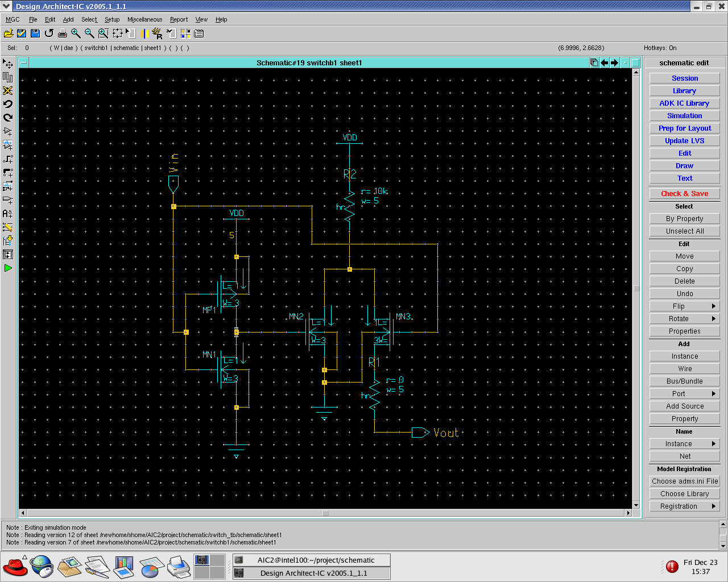Expand the Port submenu
This screenshot has height=582, width=728.
click(713, 394)
